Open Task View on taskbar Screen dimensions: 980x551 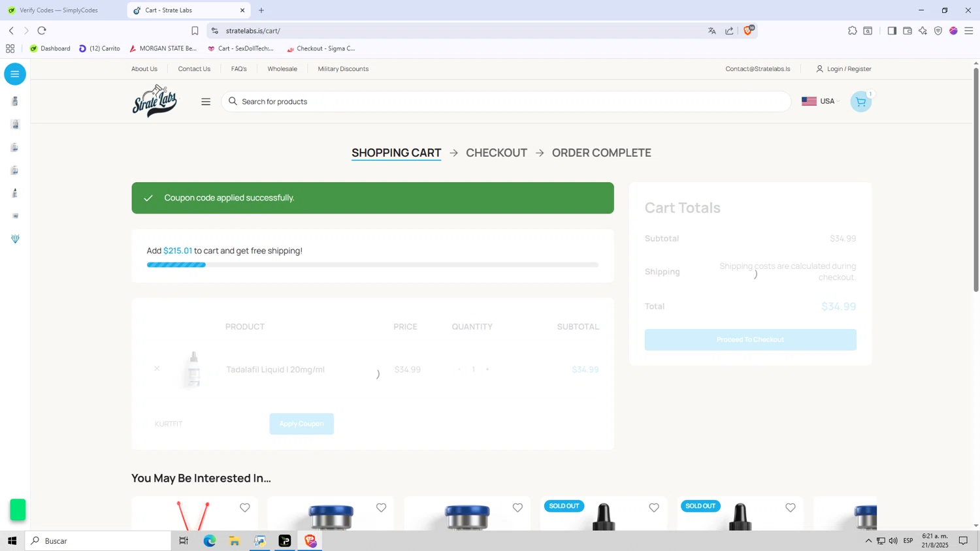[184, 541]
